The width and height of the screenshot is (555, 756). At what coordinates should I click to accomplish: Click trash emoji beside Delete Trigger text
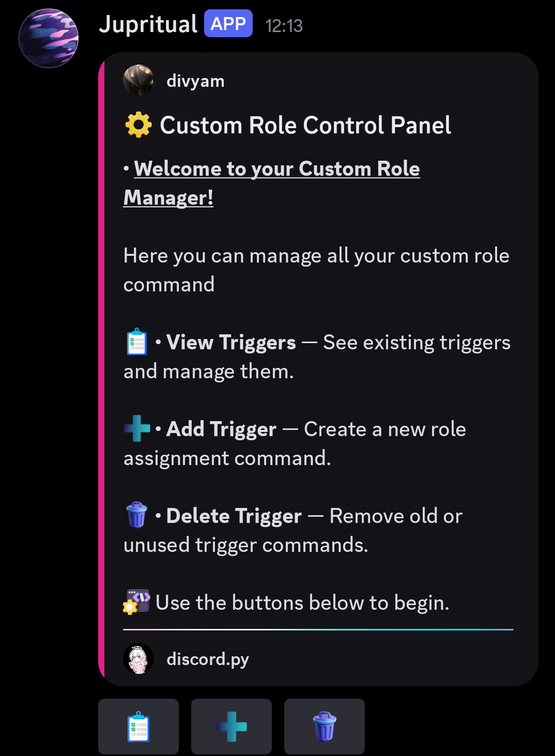(137, 515)
